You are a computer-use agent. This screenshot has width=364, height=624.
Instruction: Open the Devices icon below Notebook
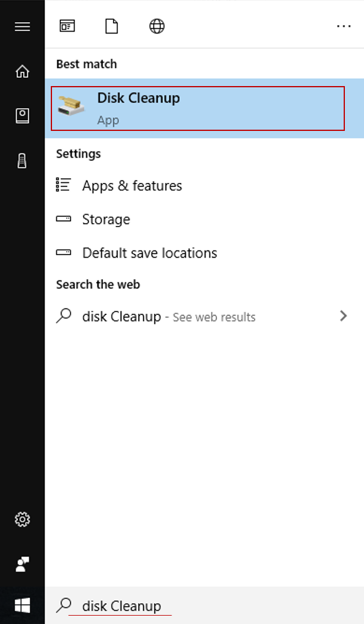[22, 161]
